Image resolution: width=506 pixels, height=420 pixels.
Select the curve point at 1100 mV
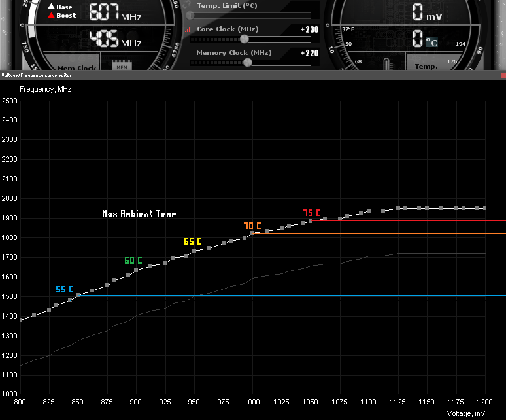[369, 211]
